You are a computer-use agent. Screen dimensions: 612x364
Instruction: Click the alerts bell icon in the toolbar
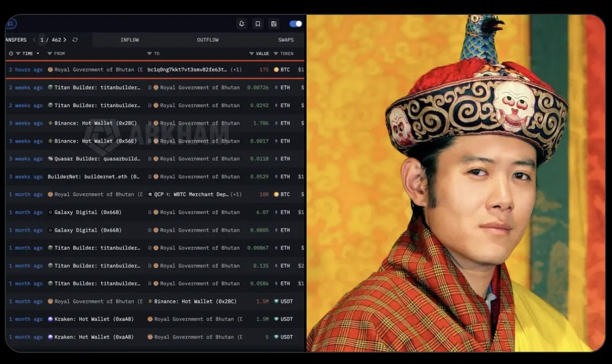(x=242, y=23)
